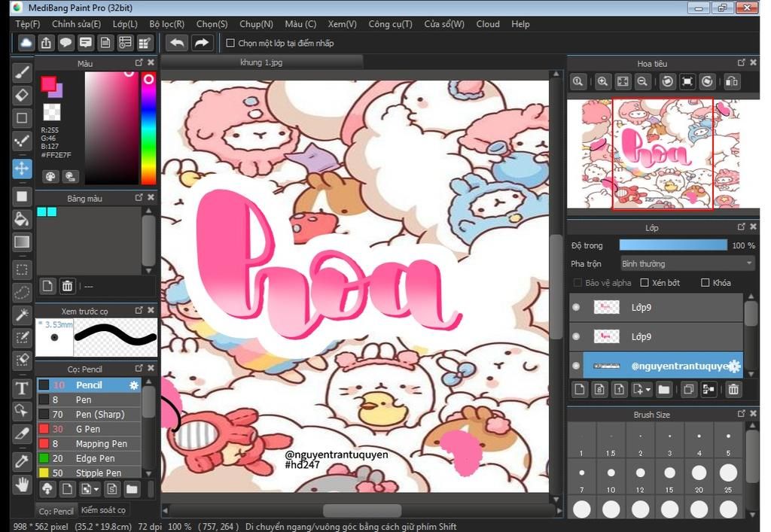Click the Undo arrow button
The width and height of the screenshot is (771, 532).
coord(177,43)
